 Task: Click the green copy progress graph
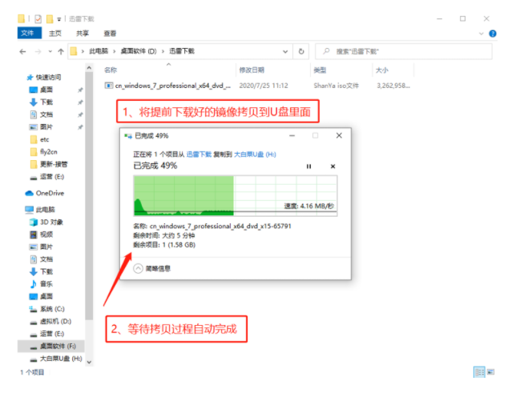[236, 195]
